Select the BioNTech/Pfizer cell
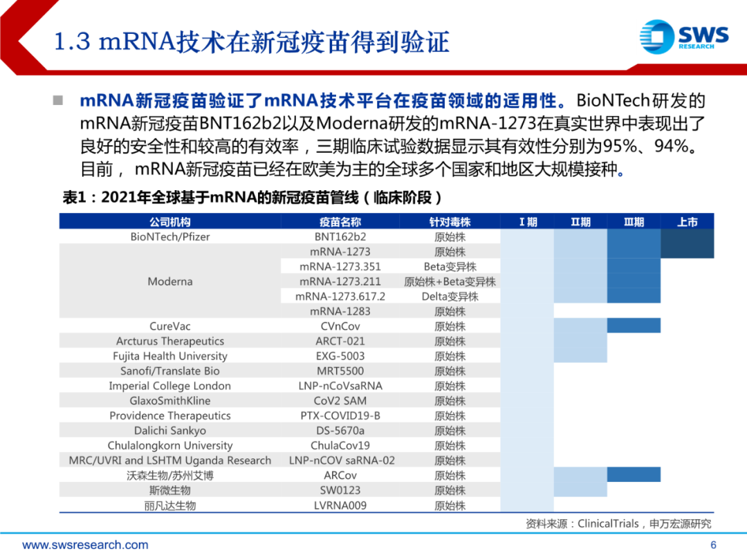 point(170,236)
